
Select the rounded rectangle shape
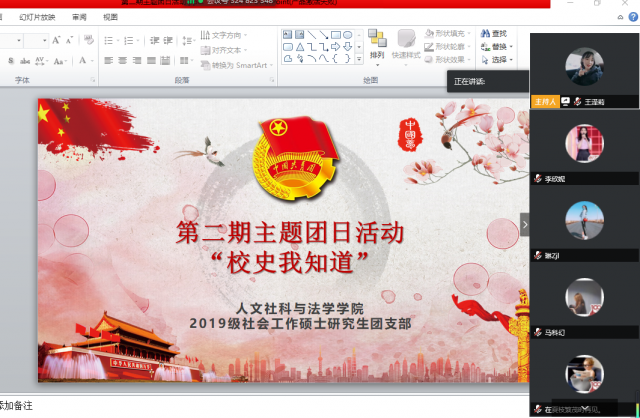[x=288, y=47]
